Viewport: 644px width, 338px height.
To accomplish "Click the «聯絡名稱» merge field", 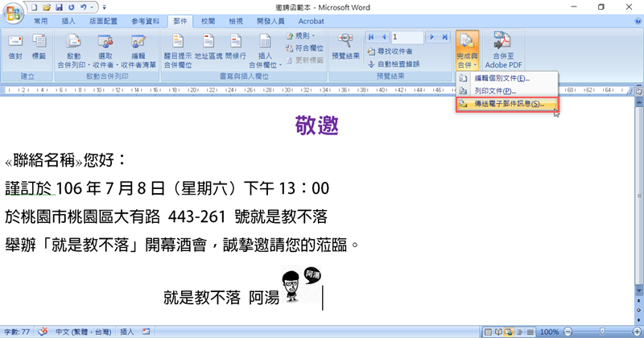I will 43,161.
